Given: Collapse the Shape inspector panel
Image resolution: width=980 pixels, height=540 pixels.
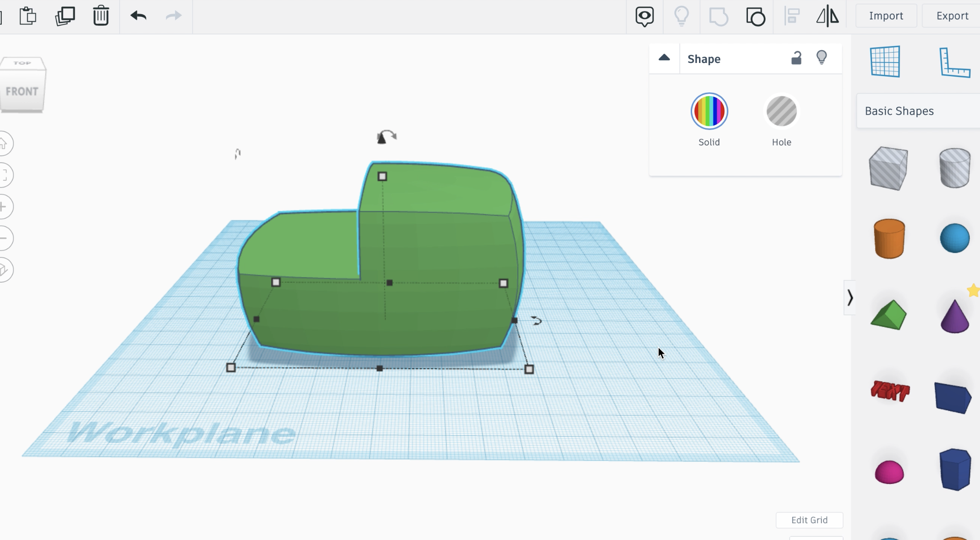Looking at the screenshot, I should 664,58.
